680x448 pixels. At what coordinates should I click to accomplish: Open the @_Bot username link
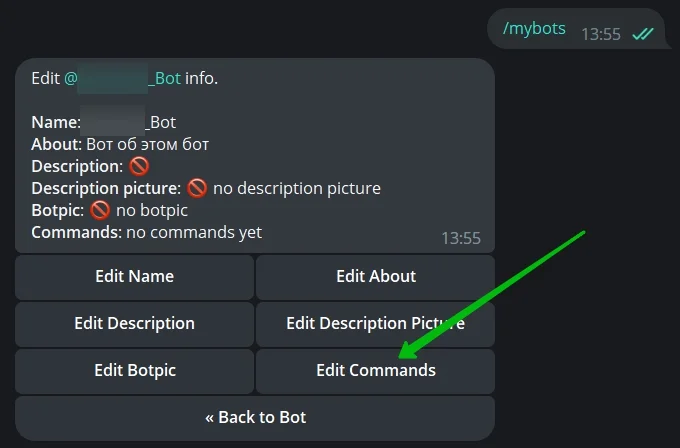[x=122, y=79]
